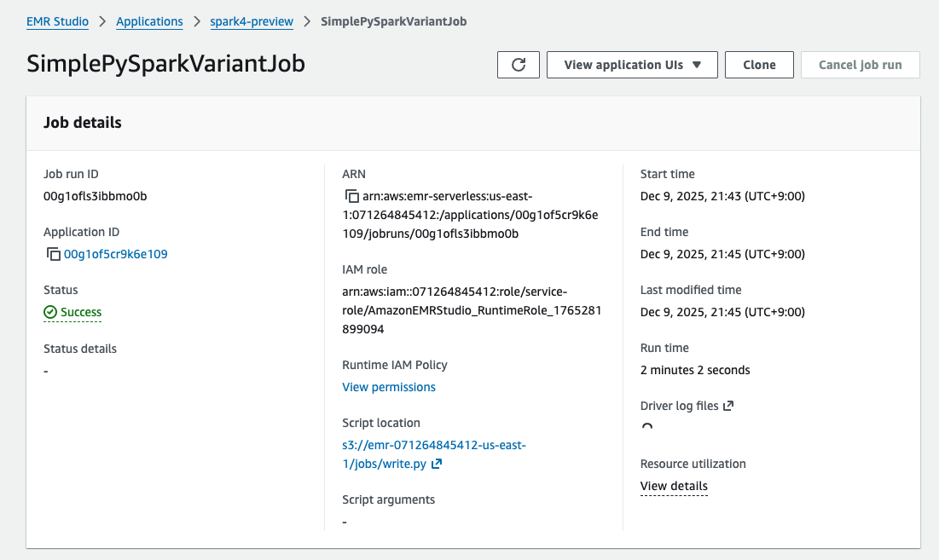Click the dropdown arrow on View application UIs
Image resolution: width=939 pixels, height=560 pixels.
pyautogui.click(x=696, y=65)
